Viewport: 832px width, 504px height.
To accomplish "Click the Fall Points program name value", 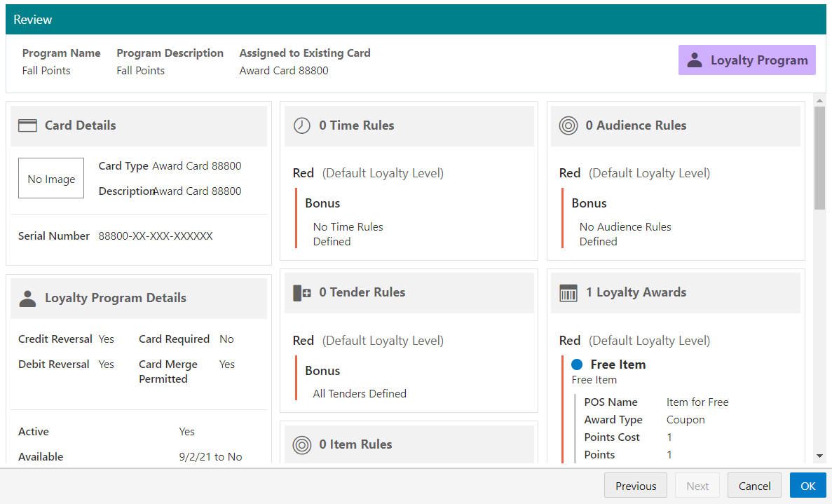I will click(x=46, y=71).
